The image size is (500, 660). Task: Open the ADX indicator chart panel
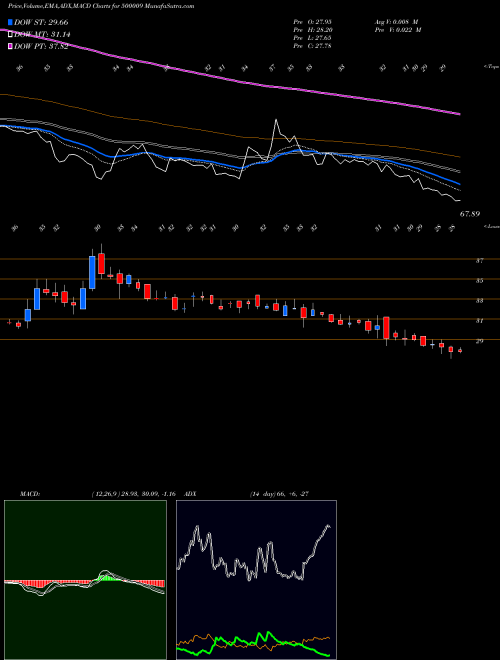[256, 580]
